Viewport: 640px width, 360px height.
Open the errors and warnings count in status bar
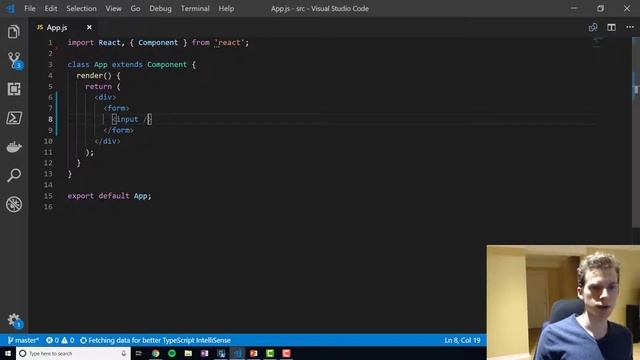tap(60, 340)
